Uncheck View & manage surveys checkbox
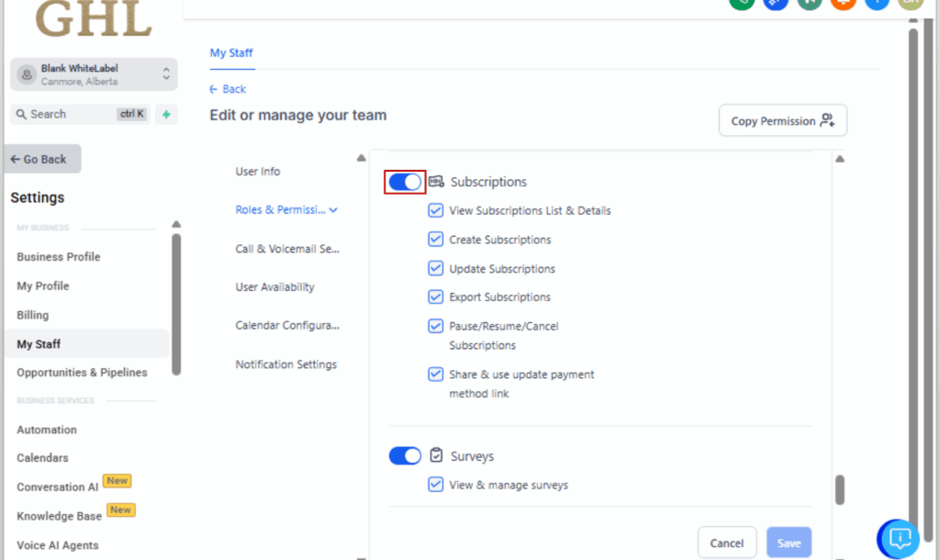Image resolution: width=940 pixels, height=560 pixels. (x=436, y=485)
